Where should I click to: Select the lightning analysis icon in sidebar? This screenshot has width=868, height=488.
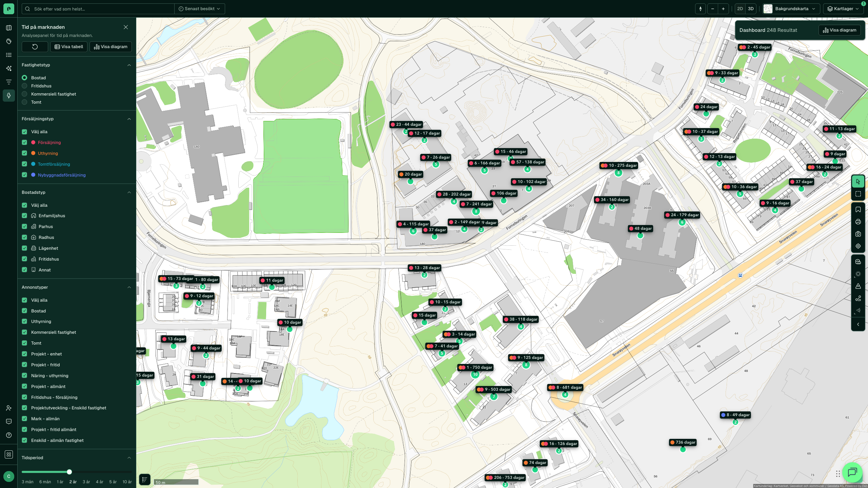(x=9, y=96)
